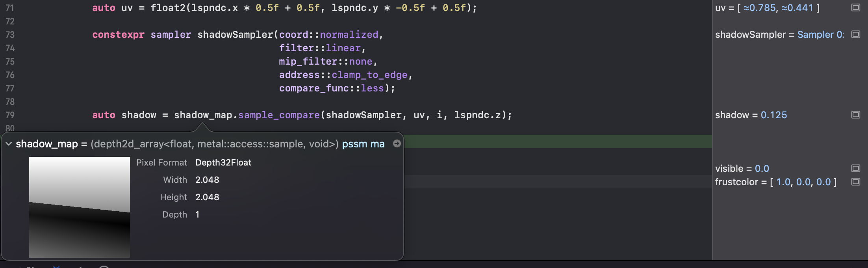Click the depth texture thumbnail preview
This screenshot has height=268, width=868.
coord(80,207)
